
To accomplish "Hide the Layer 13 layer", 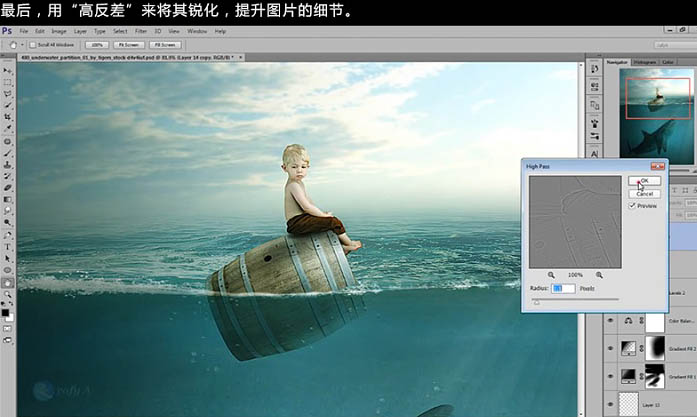I will 610,404.
